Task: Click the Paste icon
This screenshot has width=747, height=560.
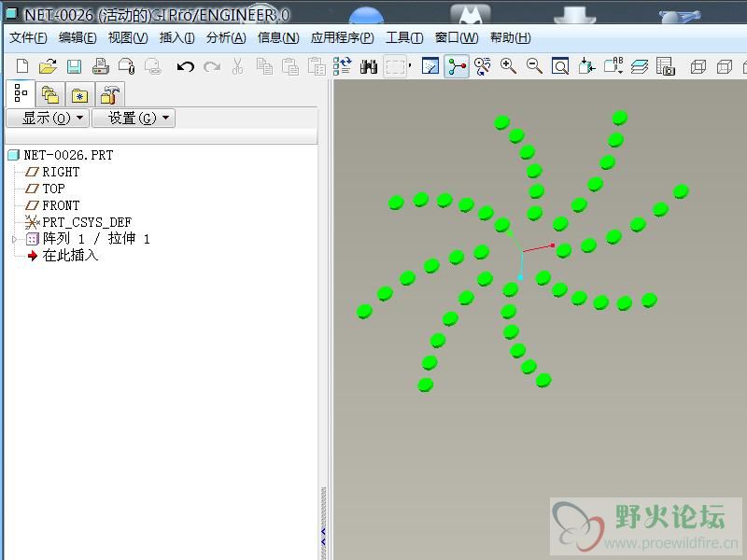Action: (x=290, y=66)
